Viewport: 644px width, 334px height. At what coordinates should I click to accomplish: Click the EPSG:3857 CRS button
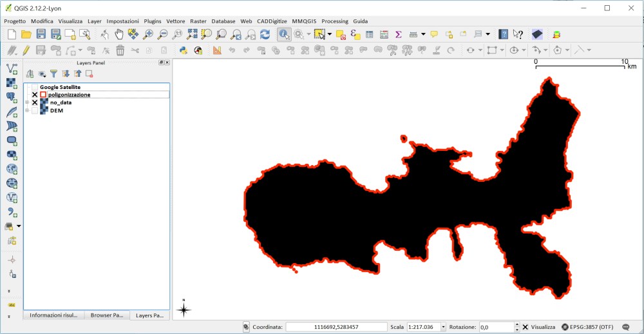pyautogui.click(x=586, y=327)
